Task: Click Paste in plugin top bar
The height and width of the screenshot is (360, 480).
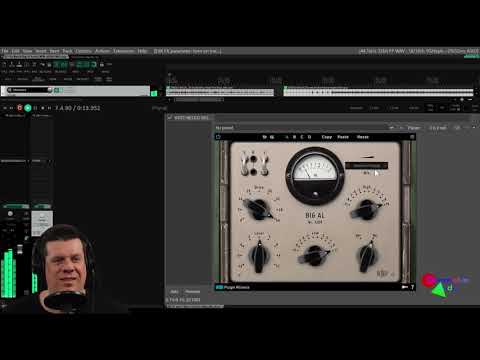Action: tap(343, 137)
